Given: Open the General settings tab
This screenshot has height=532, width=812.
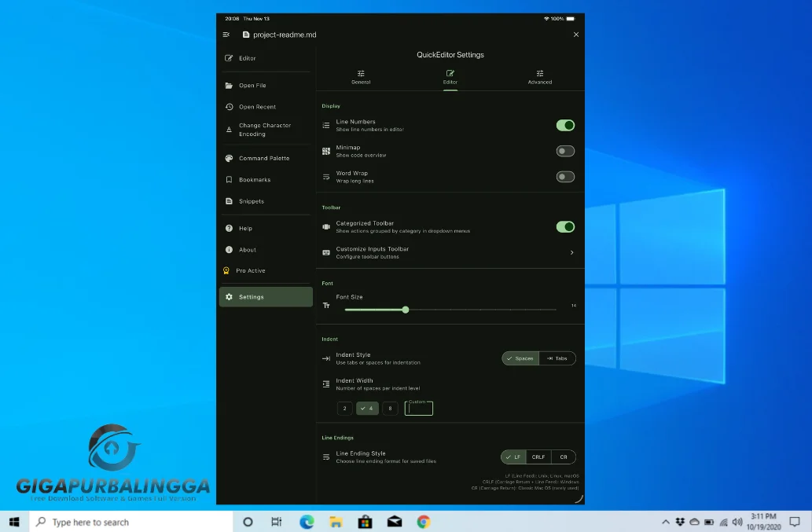Looking at the screenshot, I should click(361, 75).
